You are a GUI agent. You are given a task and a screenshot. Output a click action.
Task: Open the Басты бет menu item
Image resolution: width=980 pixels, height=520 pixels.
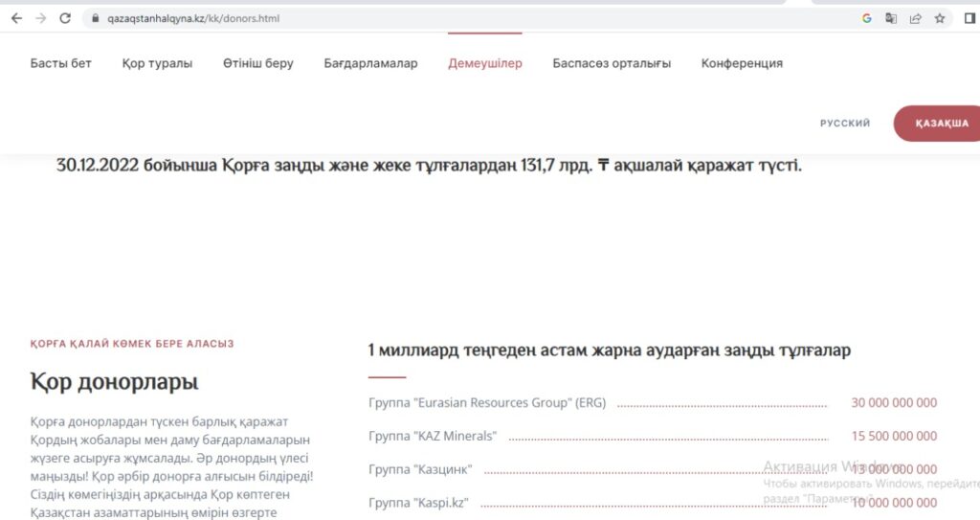(x=60, y=63)
